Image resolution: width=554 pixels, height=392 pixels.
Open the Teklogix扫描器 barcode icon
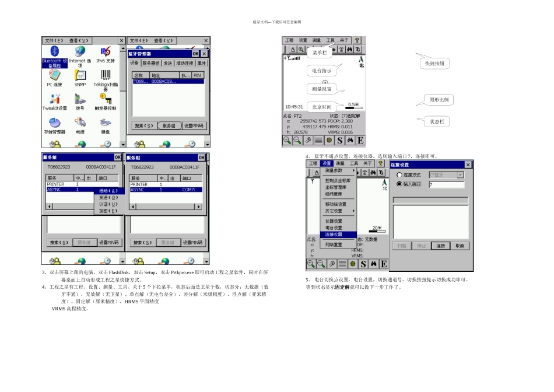click(x=106, y=80)
